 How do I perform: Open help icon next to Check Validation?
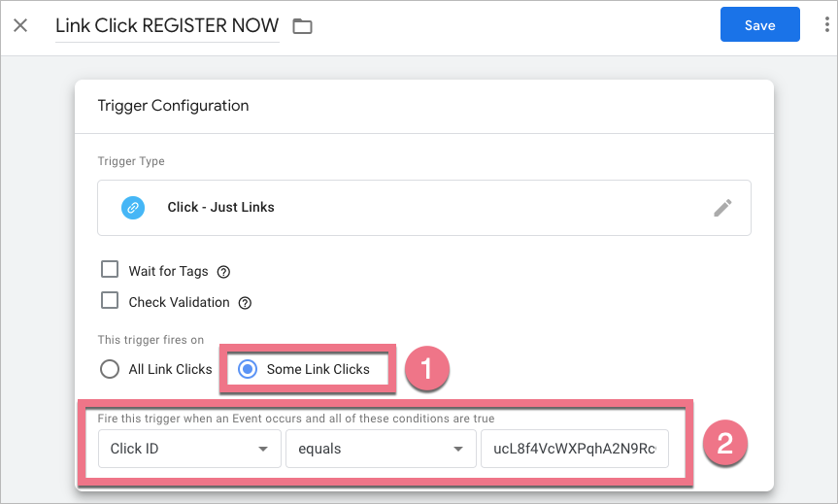point(245,303)
